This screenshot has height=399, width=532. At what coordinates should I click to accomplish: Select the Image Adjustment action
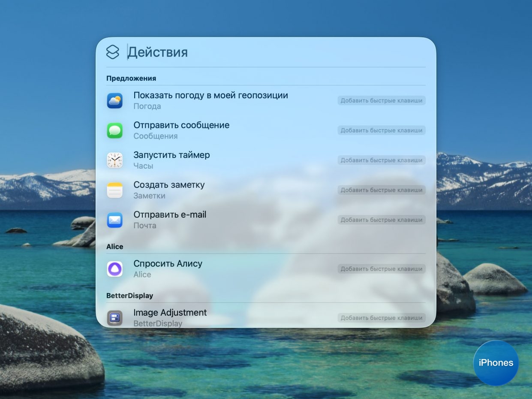[170, 313]
